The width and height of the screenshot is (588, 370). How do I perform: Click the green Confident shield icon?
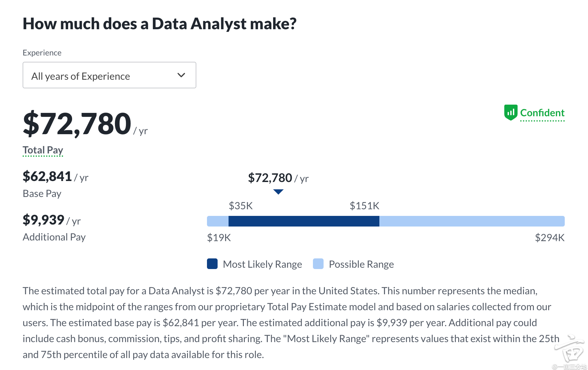pyautogui.click(x=511, y=112)
